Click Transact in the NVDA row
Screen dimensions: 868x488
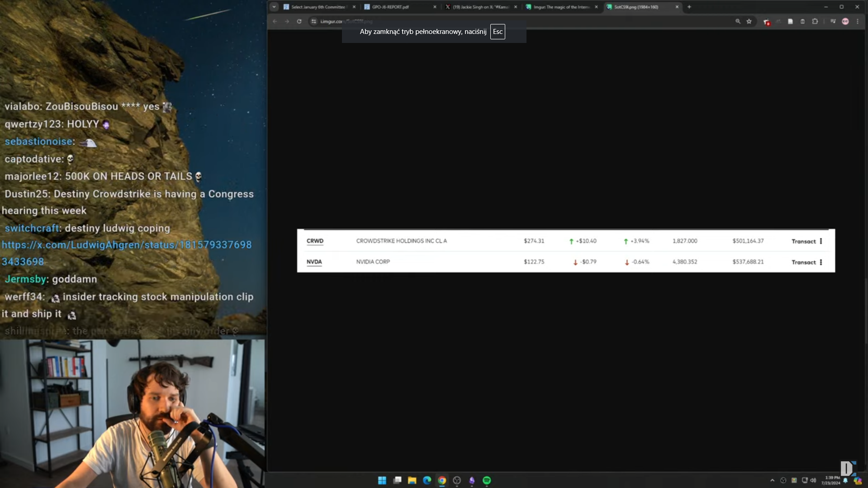point(803,262)
